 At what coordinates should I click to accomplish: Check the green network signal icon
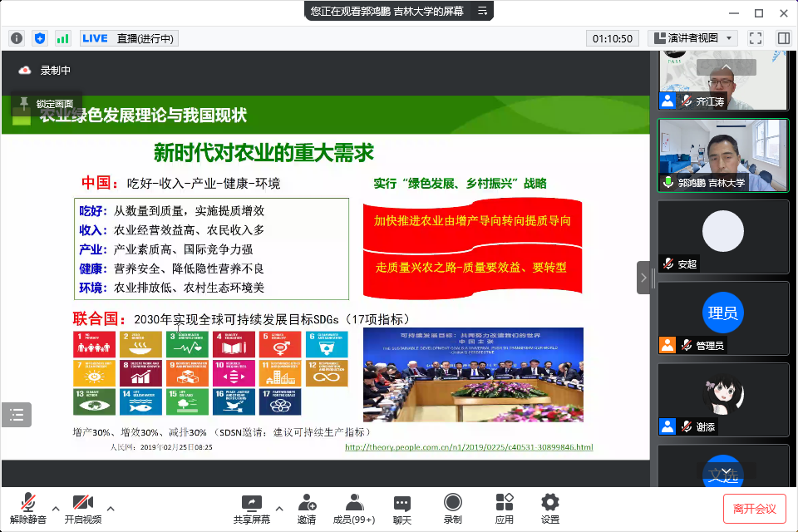[x=63, y=38]
